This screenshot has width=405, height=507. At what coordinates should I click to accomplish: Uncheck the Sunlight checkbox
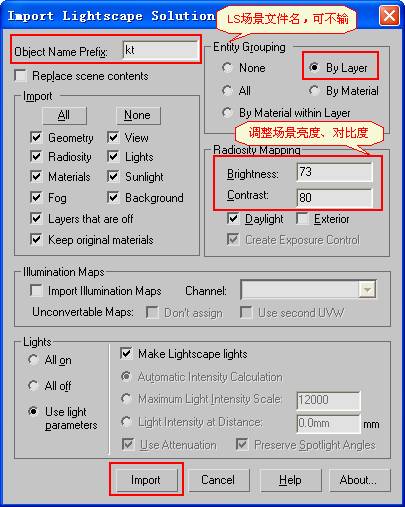(x=113, y=177)
